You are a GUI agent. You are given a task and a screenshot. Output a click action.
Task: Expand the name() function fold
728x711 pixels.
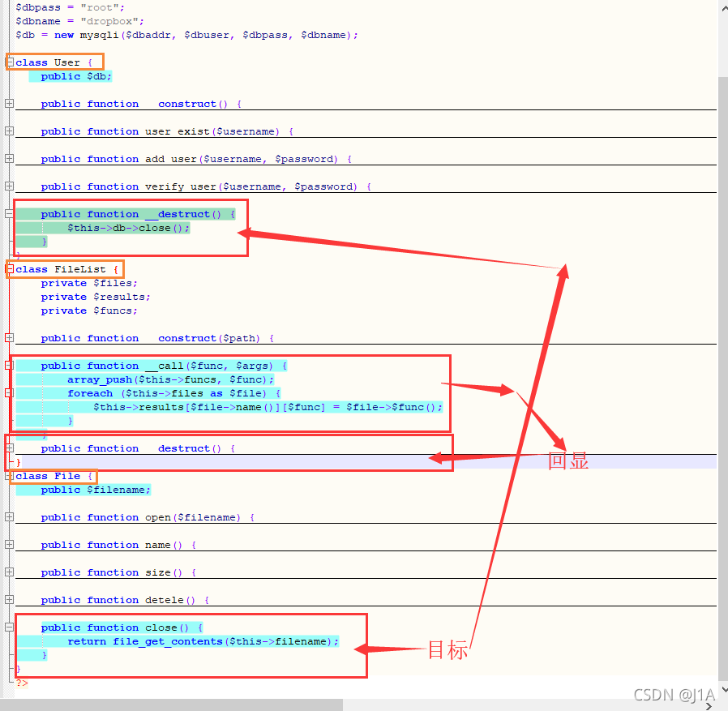pos(9,544)
